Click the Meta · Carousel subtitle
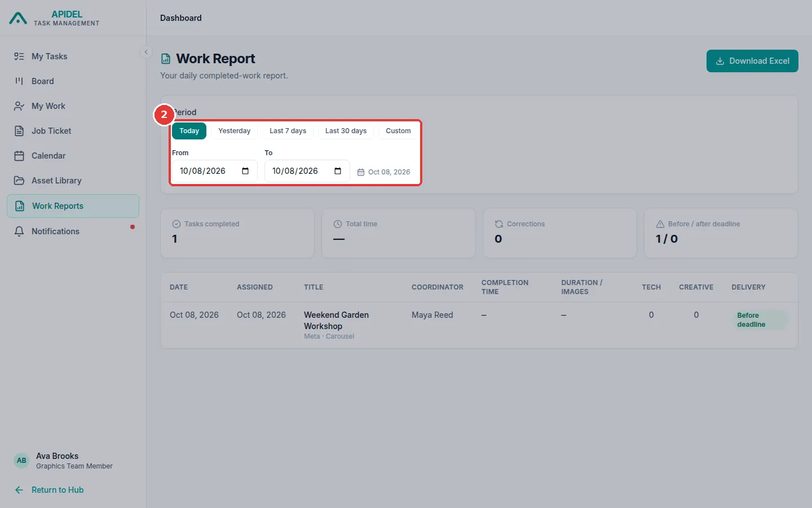Screen dimensions: 812x508 pyautogui.click(x=329, y=336)
